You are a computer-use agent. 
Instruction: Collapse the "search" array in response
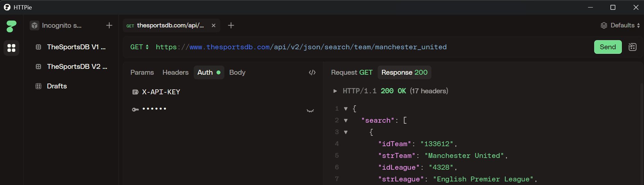[346, 120]
